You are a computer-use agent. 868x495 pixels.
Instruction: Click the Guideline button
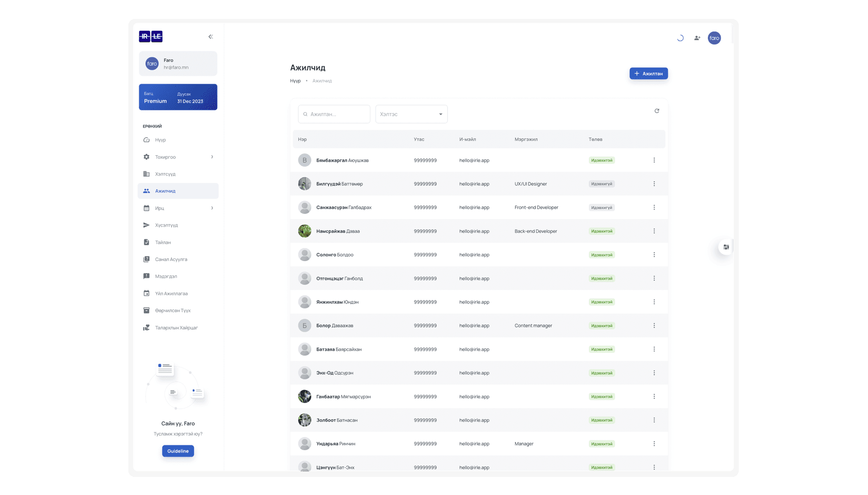tap(178, 451)
